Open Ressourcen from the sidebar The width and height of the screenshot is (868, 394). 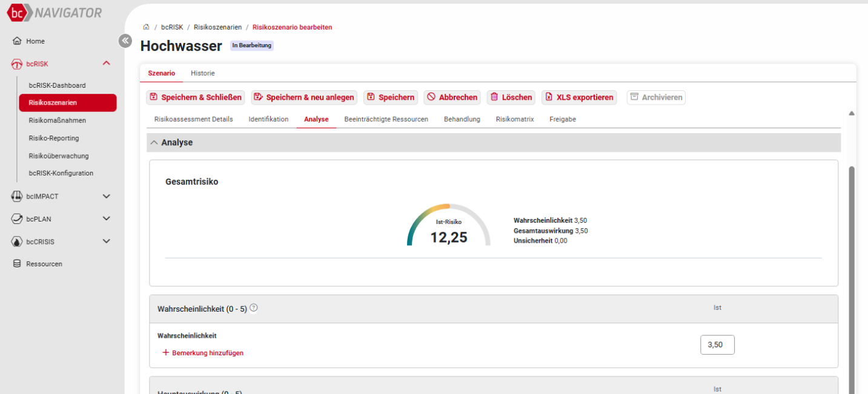[44, 264]
